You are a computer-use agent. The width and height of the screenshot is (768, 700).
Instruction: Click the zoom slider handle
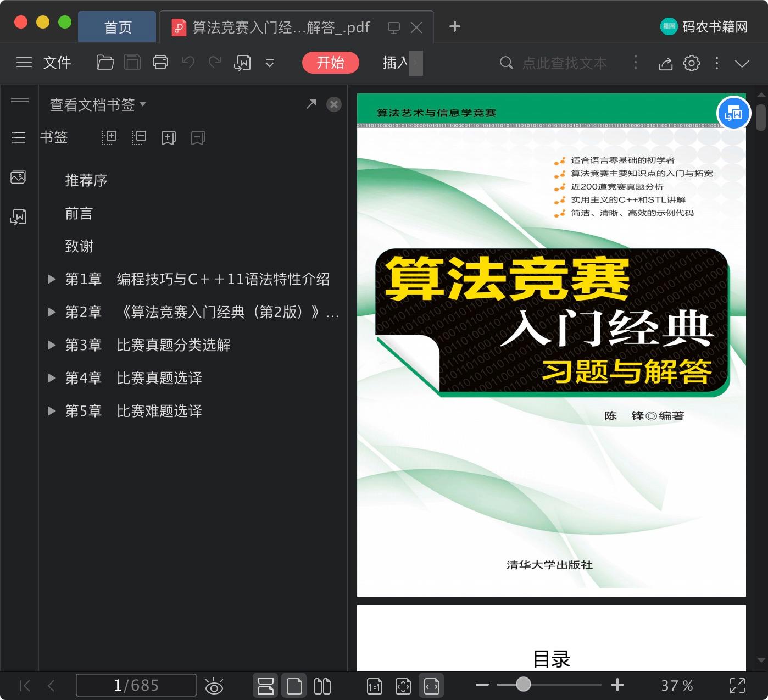point(524,685)
